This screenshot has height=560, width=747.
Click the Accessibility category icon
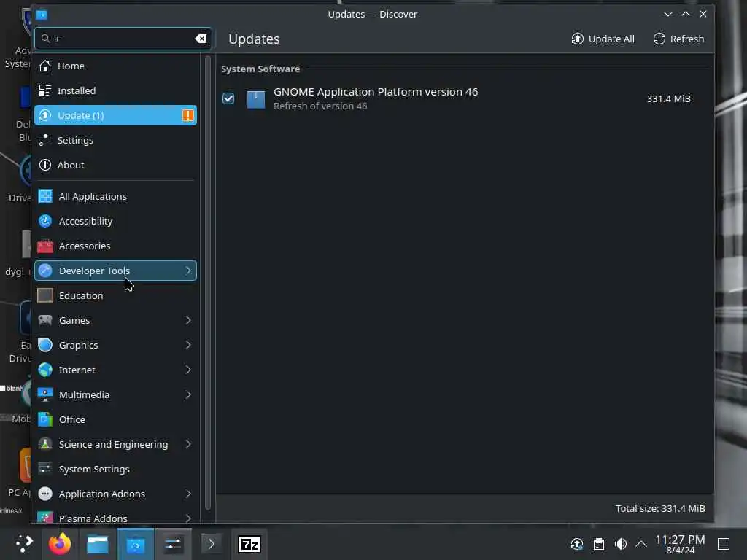click(45, 221)
